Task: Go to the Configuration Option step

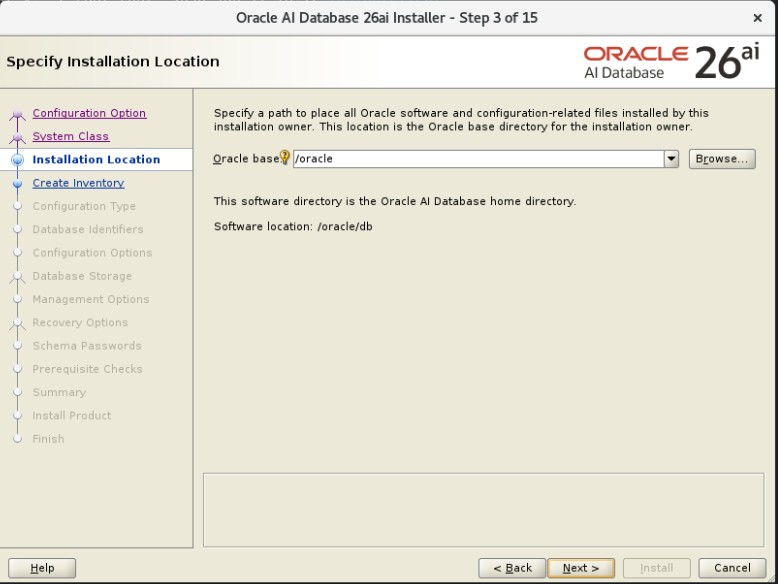Action: click(x=89, y=113)
